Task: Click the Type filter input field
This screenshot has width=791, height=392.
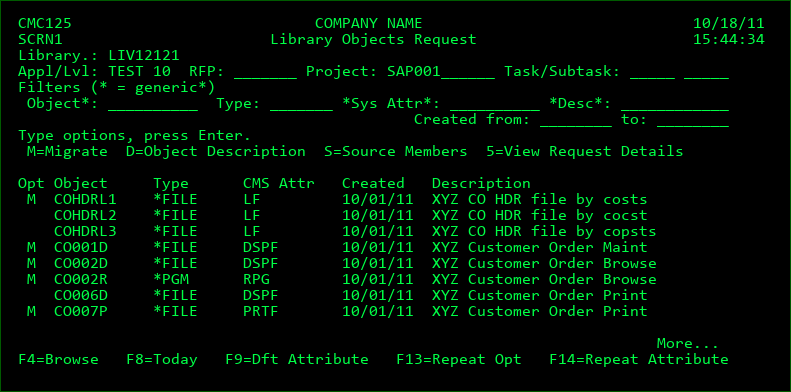Action: (301, 104)
